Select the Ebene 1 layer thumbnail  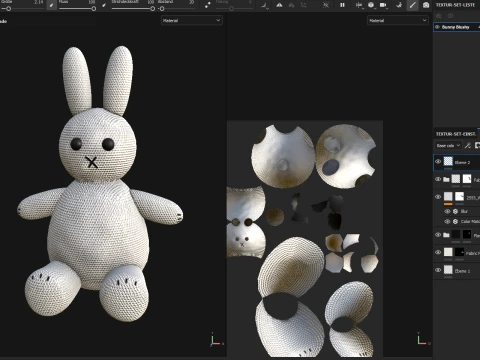[x=448, y=270]
